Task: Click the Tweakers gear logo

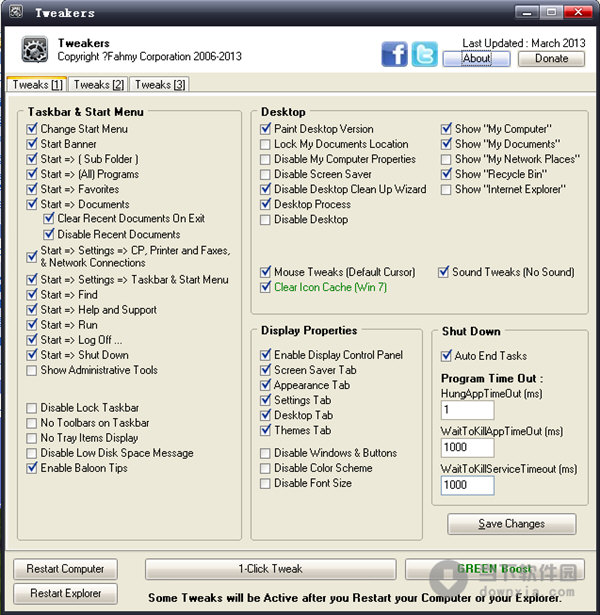Action: [x=35, y=49]
